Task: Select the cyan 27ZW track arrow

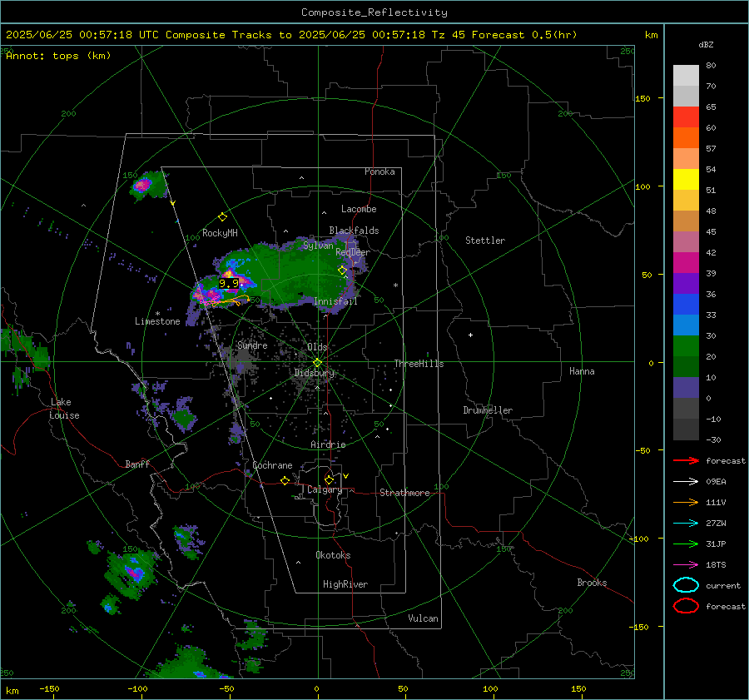Action: pos(686,524)
